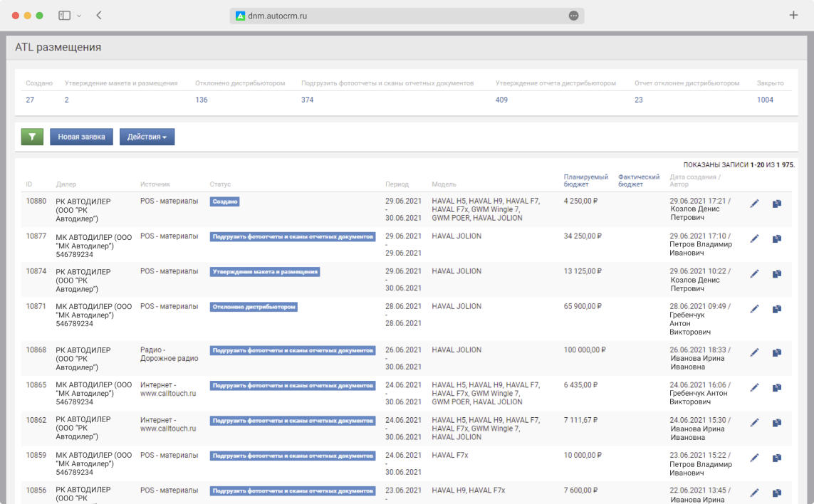Image resolution: width=814 pixels, height=504 pixels.
Task: Filter by Закрыто count 1004
Action: (765, 100)
